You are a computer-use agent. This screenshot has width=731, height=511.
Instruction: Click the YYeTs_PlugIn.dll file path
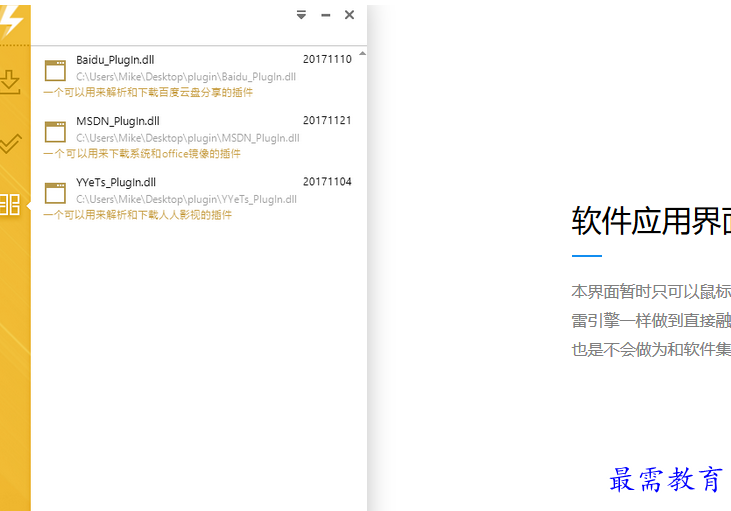186,199
